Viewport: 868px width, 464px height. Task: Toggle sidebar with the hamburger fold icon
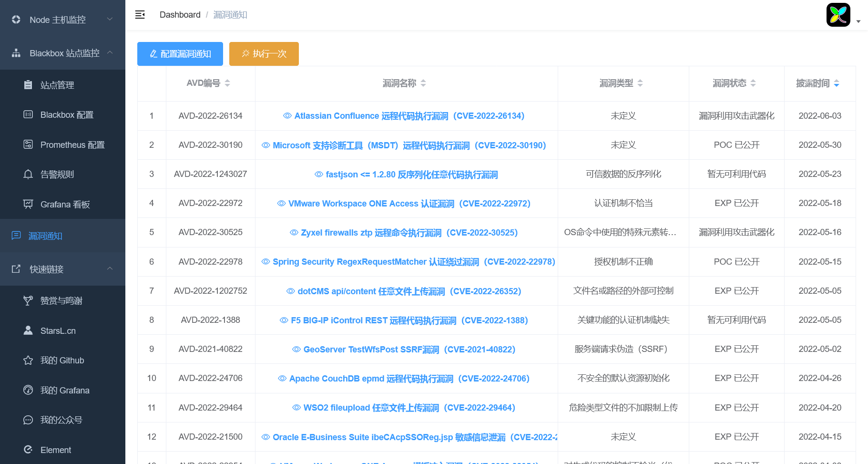click(140, 15)
